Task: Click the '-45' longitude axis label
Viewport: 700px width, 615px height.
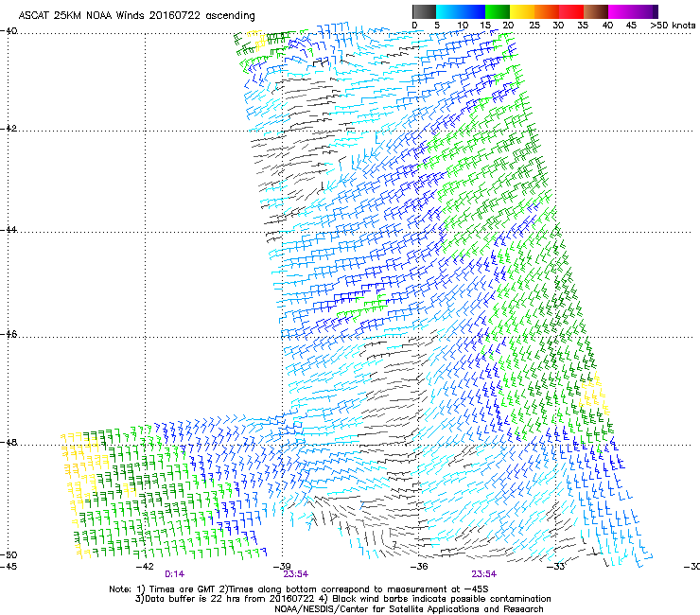Action: point(9,567)
